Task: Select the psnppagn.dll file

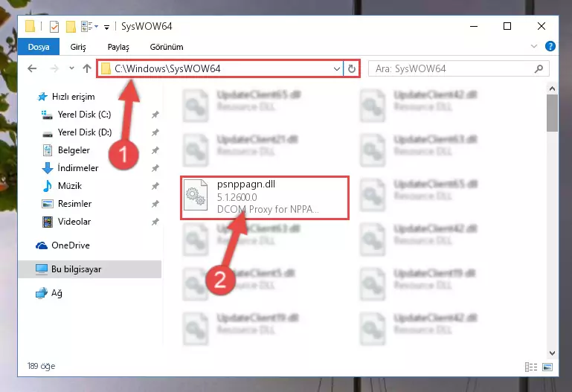Action: coord(265,197)
